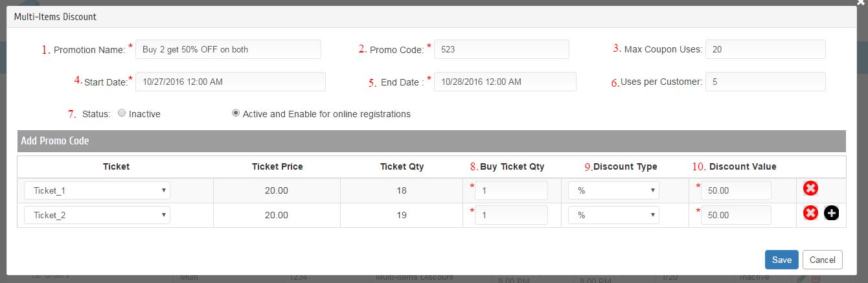Click the Uses per Customer field
The height and width of the screenshot is (283, 868).
[x=765, y=82]
